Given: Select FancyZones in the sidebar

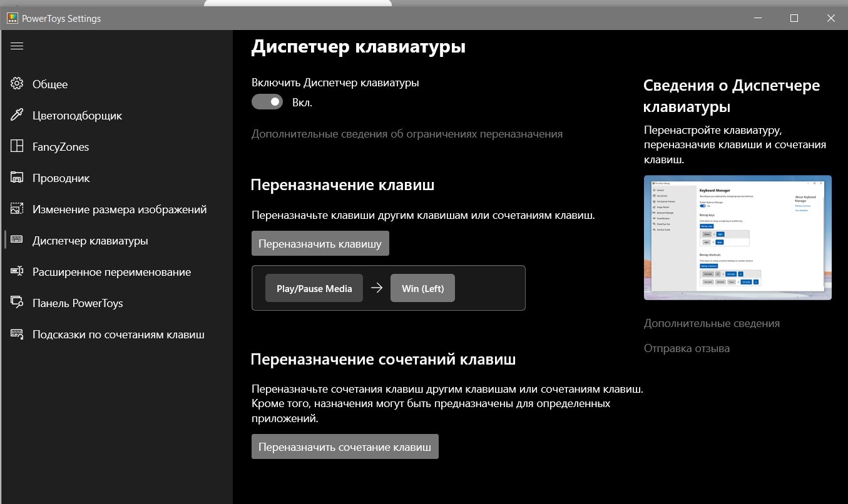Looking at the screenshot, I should tap(116, 146).
